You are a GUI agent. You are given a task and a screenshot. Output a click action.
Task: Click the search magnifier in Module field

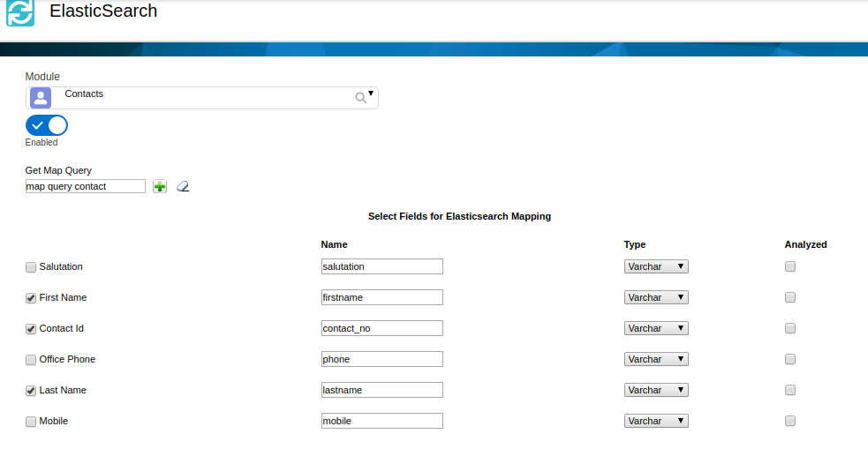[x=360, y=98]
